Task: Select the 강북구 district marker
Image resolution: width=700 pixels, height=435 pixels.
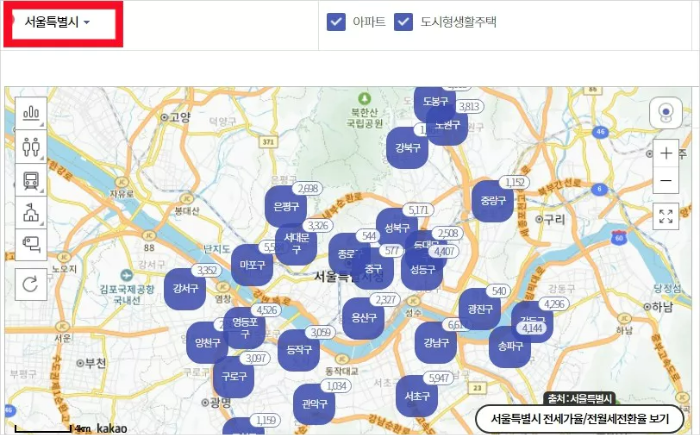Action: click(407, 147)
